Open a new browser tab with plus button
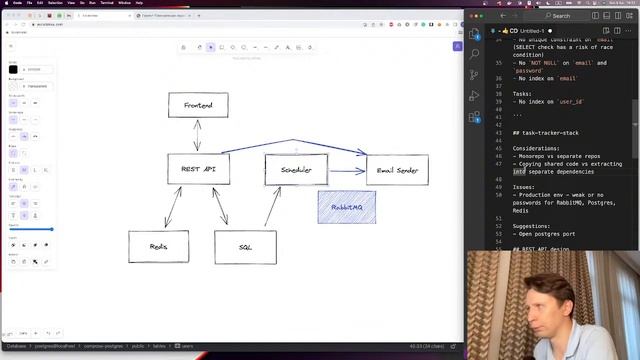640x360 pixels. (x=199, y=16)
